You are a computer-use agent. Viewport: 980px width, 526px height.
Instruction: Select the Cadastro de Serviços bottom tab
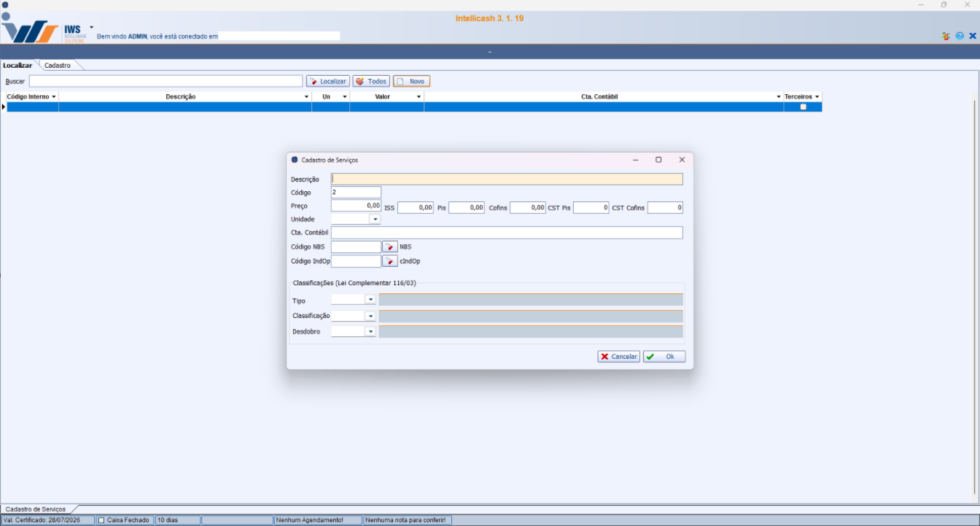(x=36, y=509)
